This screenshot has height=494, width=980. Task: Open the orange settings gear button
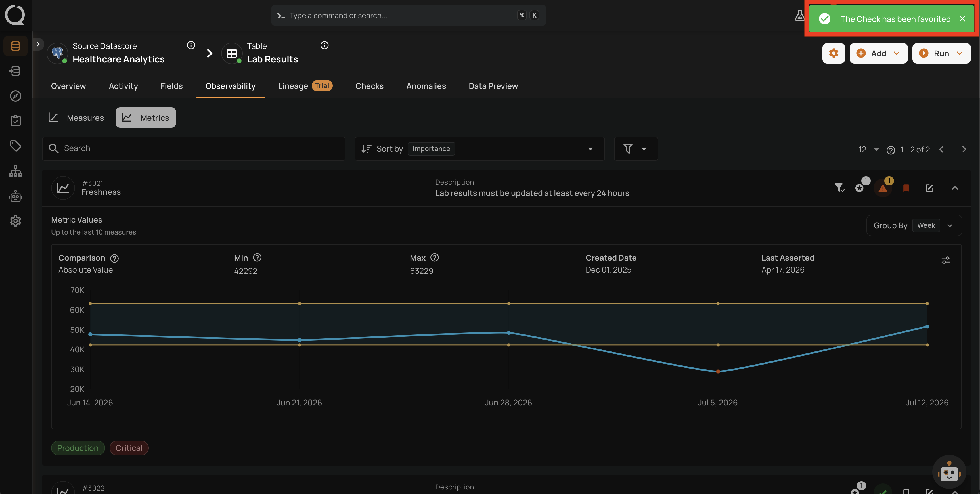(x=834, y=53)
